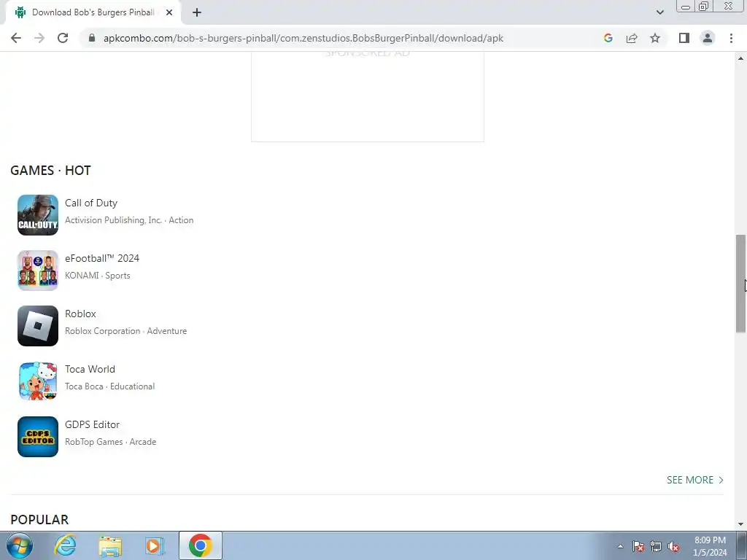Click 'Roblox Corporation · Adventure' text
The width and height of the screenshot is (747, 560).
tap(125, 331)
